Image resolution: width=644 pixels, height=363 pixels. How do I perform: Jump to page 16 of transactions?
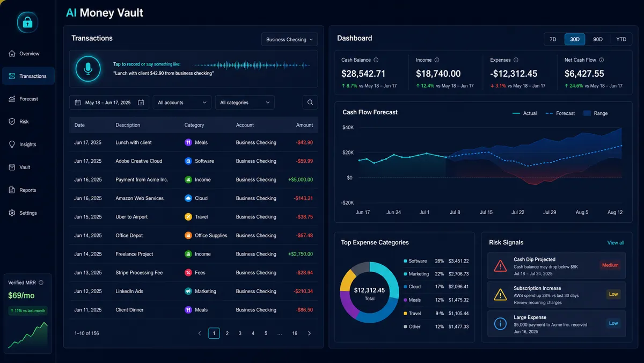(295, 333)
